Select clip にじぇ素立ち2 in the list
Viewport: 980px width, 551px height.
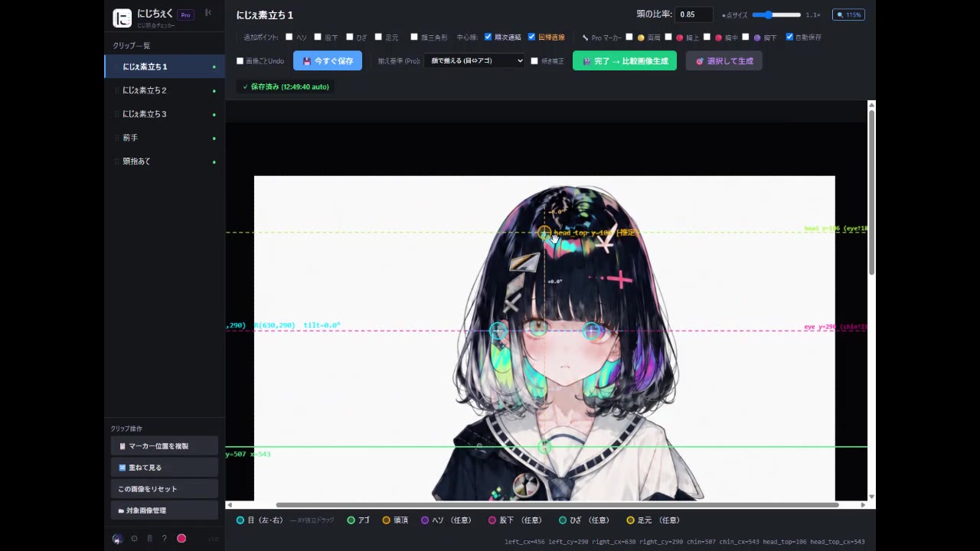165,90
